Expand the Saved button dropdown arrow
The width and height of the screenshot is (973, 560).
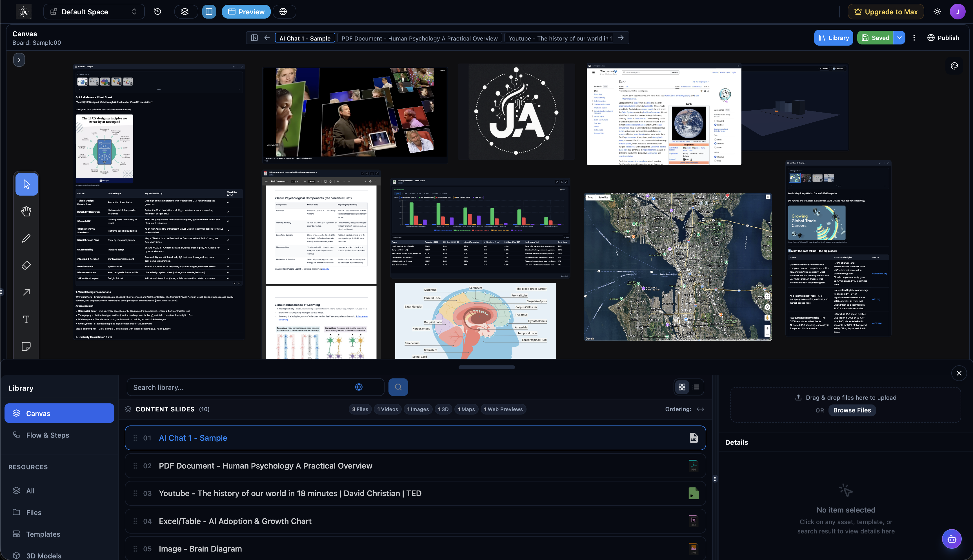tap(900, 37)
